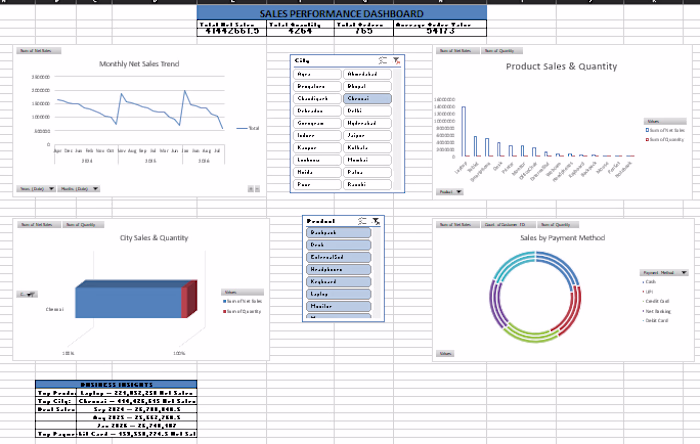Toggle Keyboard in Product slicer

338,282
